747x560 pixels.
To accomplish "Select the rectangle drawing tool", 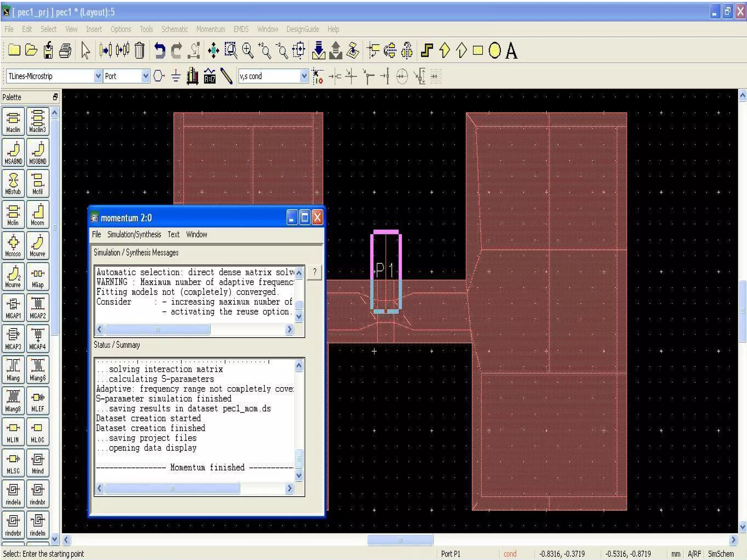I will click(x=477, y=50).
